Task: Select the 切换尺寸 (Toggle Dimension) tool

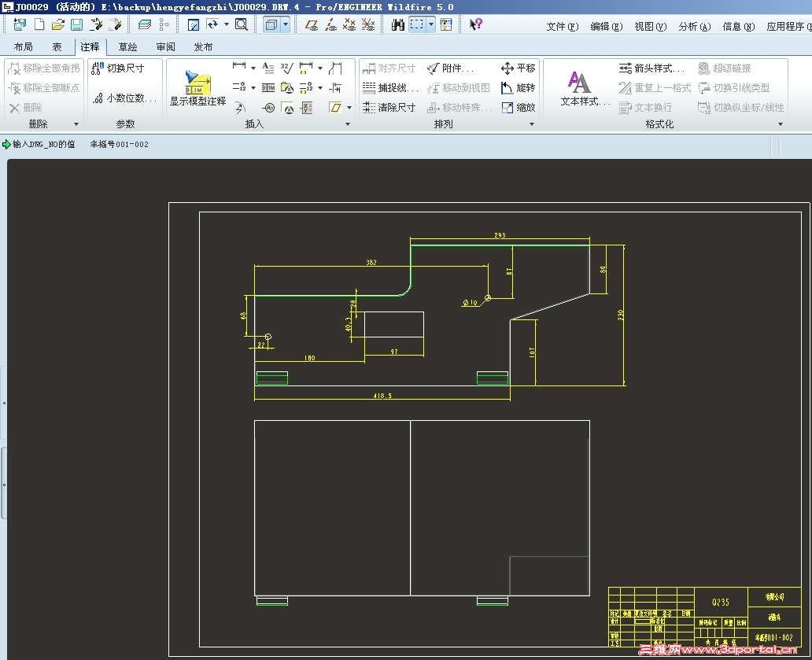Action: [x=124, y=68]
